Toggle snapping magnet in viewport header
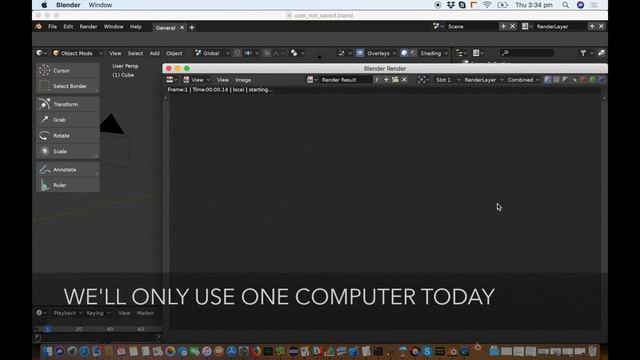The image size is (640, 360). point(237,53)
